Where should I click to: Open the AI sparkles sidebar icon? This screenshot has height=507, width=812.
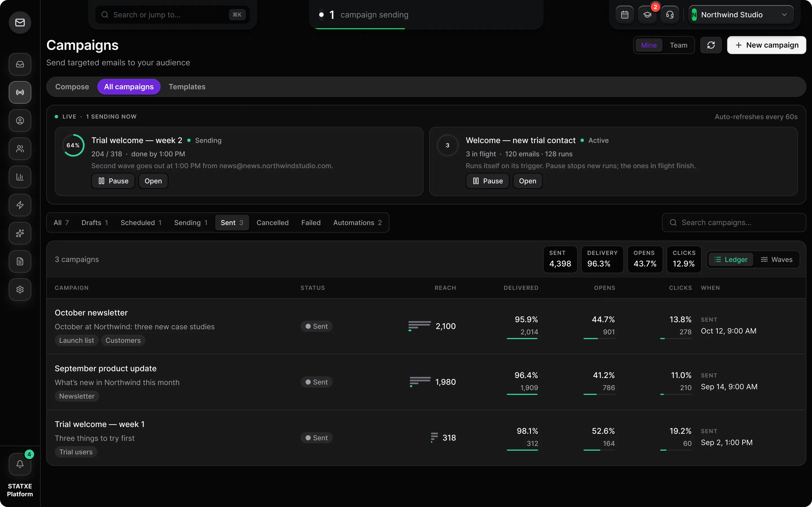[x=20, y=233]
